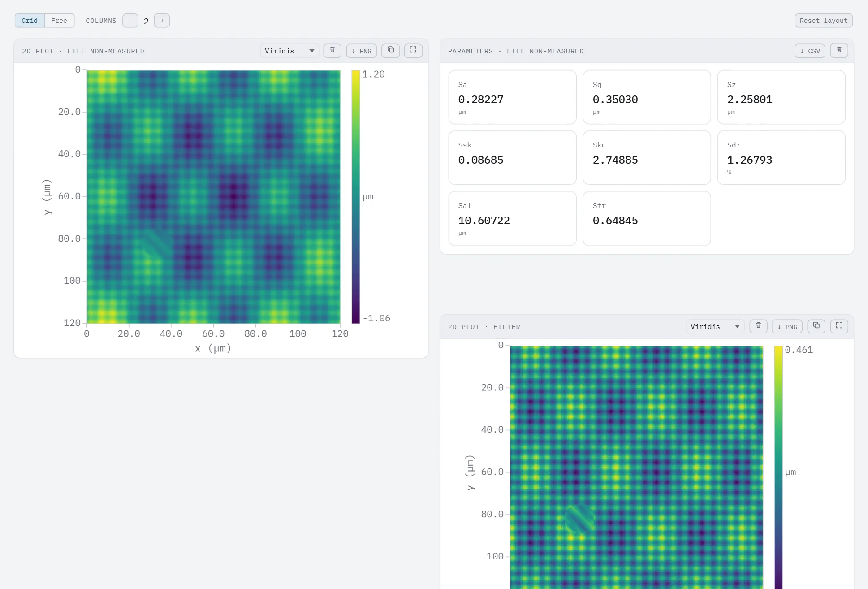Expand Fill Non-Measured plot to fullscreen
Viewport: 868px width, 589px height.
coord(413,50)
